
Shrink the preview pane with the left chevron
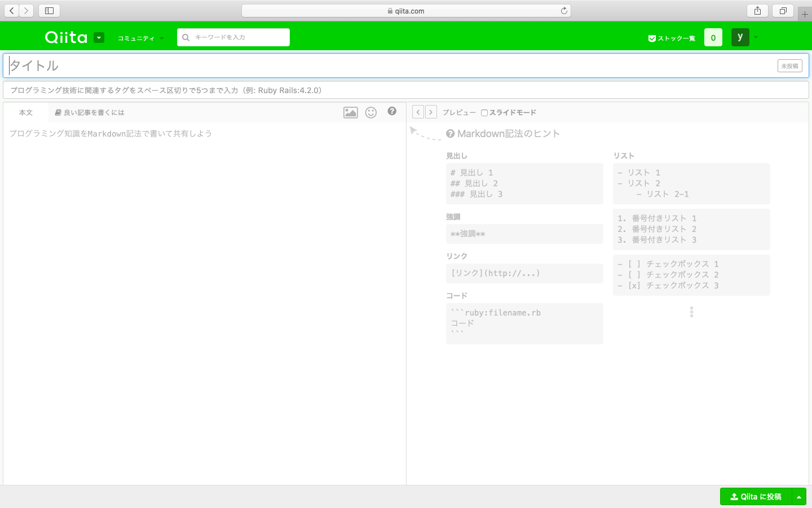click(x=418, y=112)
